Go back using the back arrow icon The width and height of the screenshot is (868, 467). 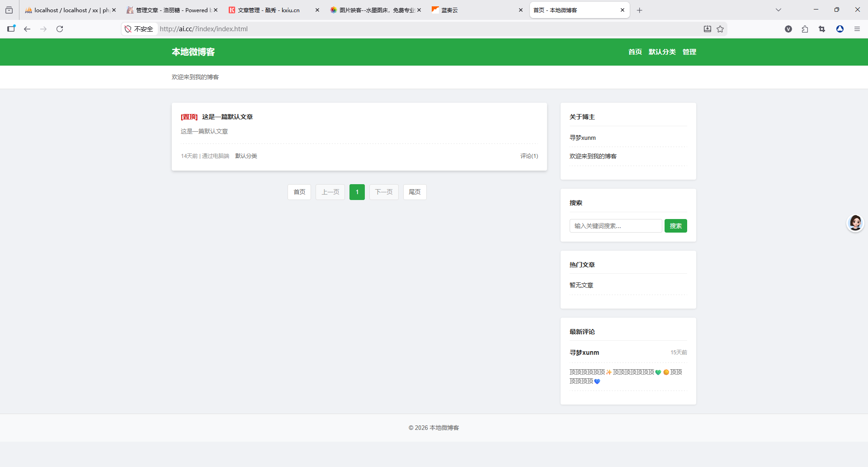[27, 29]
